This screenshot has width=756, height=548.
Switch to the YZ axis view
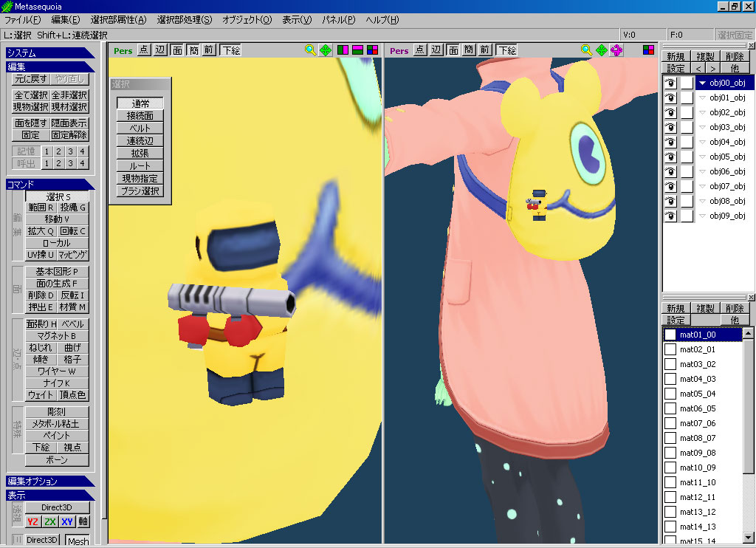coord(32,521)
